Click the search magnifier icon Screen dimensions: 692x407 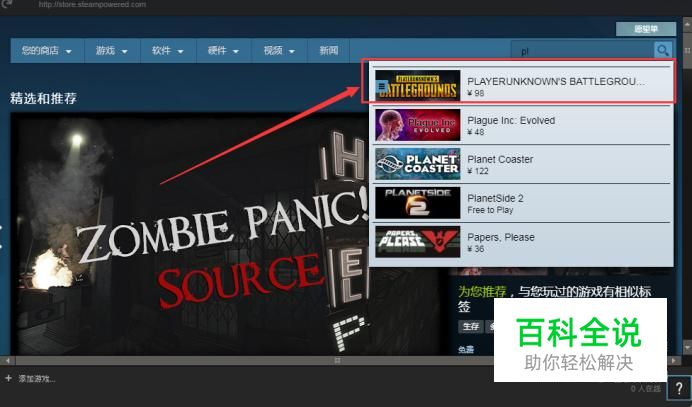point(662,50)
